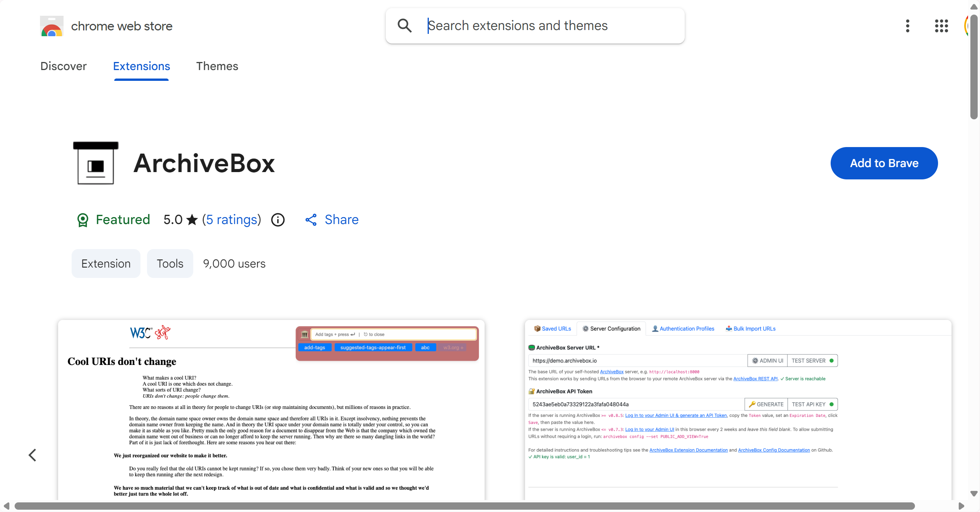Open the three-dot more options menu
Viewport: 980px width, 512px height.
908,26
